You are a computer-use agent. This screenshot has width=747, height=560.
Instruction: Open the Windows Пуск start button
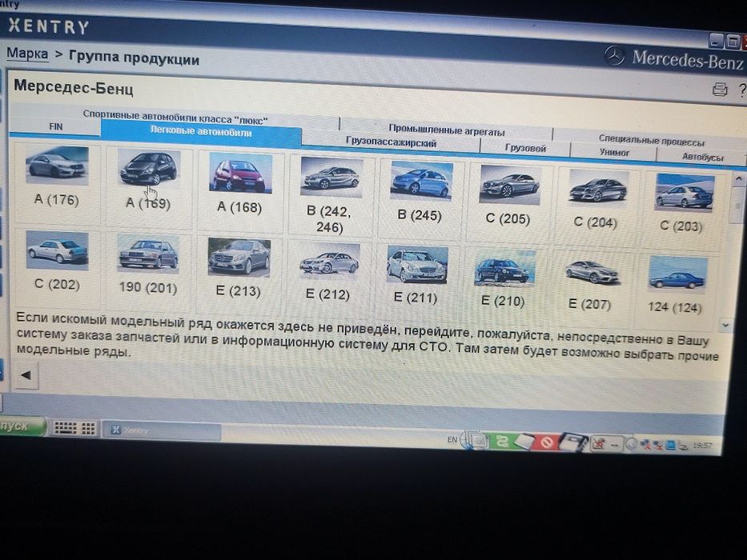21,426
